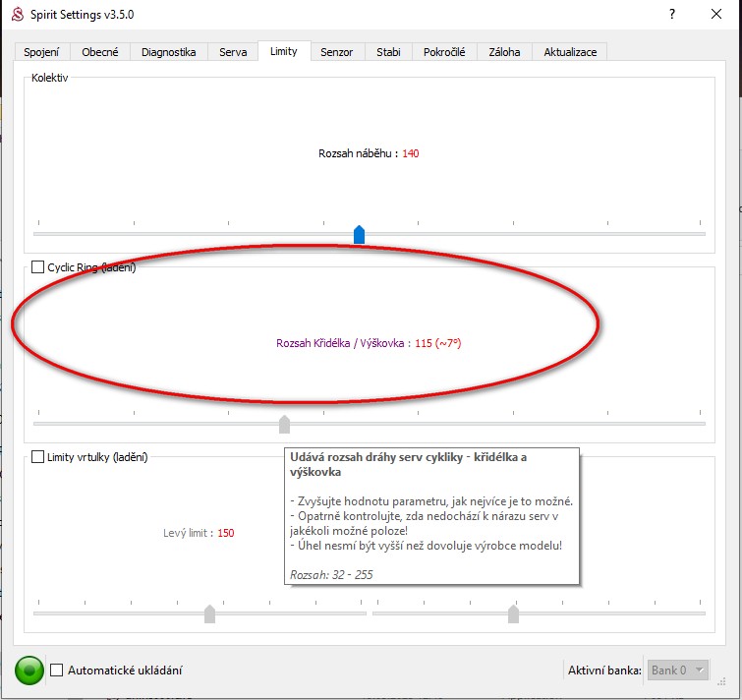Image resolution: width=742 pixels, height=700 pixels.
Task: Click the Spirit logo in title bar
Action: (x=17, y=14)
